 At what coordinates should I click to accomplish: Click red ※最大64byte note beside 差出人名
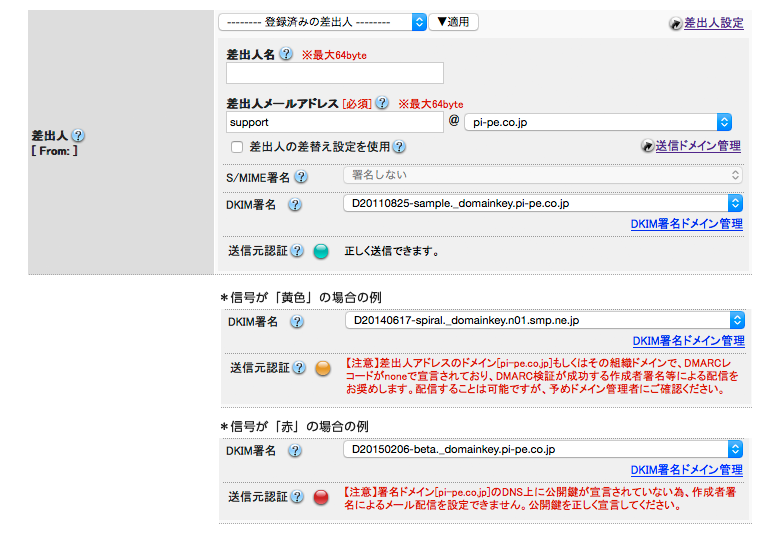pyautogui.click(x=334, y=55)
